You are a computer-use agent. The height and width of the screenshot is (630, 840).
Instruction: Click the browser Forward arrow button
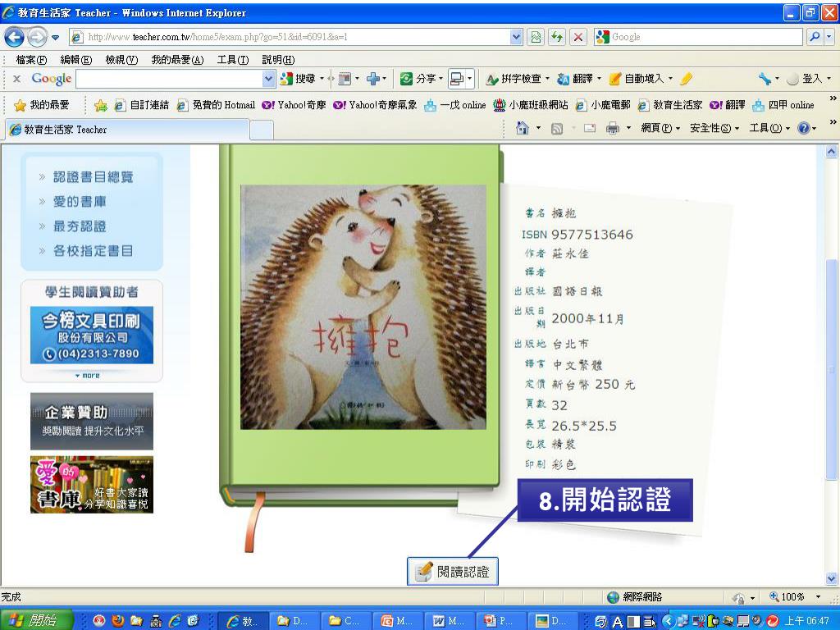point(37,37)
